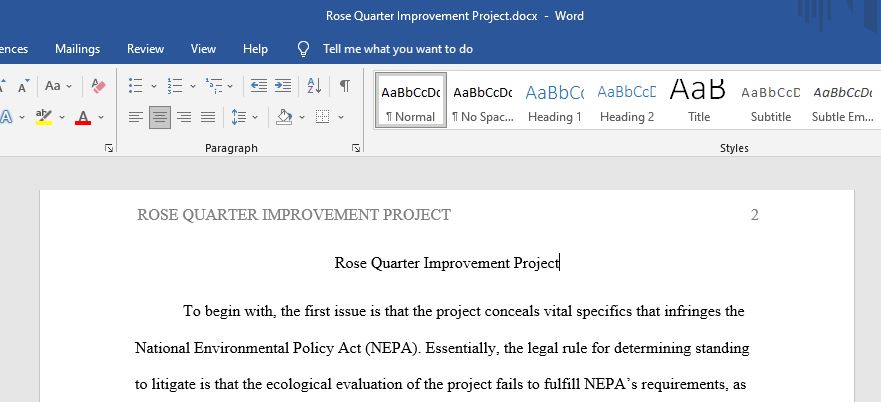Screen dimensions: 881x402
Task: Open the font color dropdown arrow
Action: pyautogui.click(x=101, y=118)
